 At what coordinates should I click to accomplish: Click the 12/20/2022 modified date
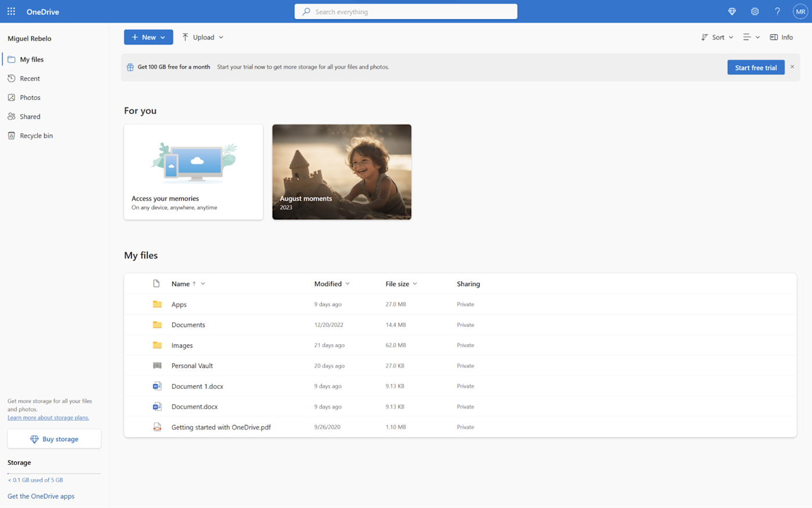[329, 325]
